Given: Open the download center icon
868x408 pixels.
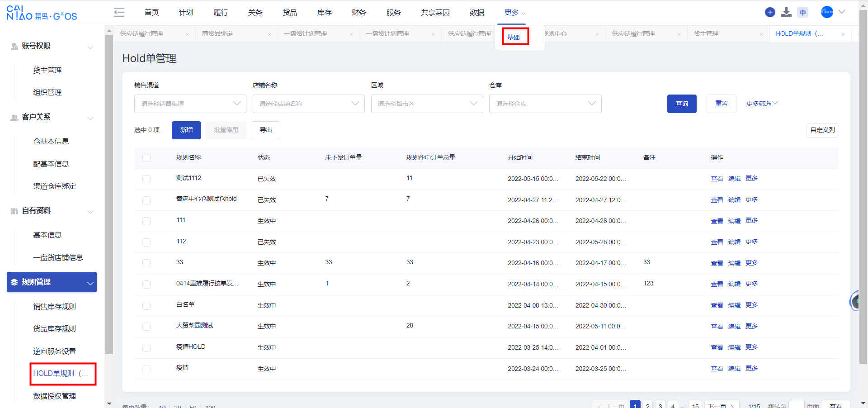Looking at the screenshot, I should [787, 12].
